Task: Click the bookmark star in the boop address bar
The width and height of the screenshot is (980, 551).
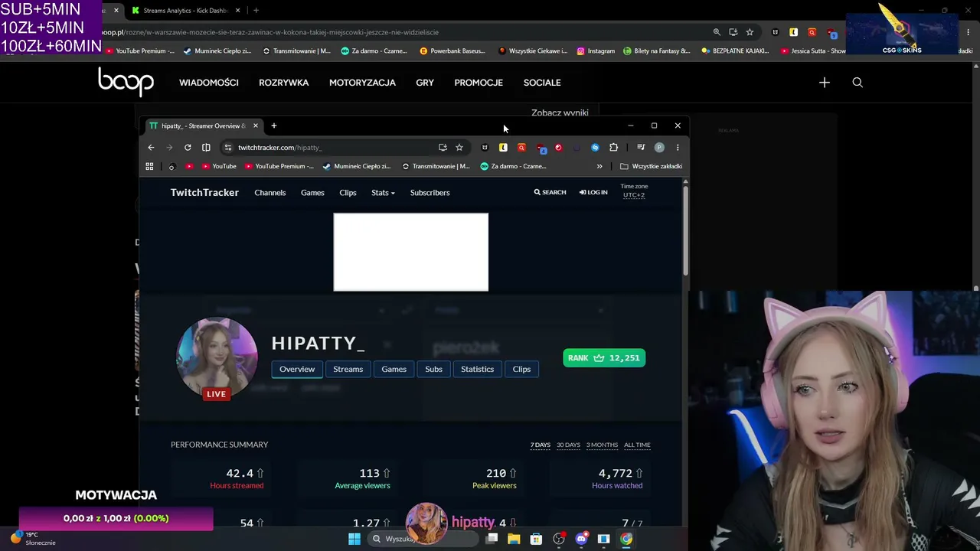Action: click(750, 32)
